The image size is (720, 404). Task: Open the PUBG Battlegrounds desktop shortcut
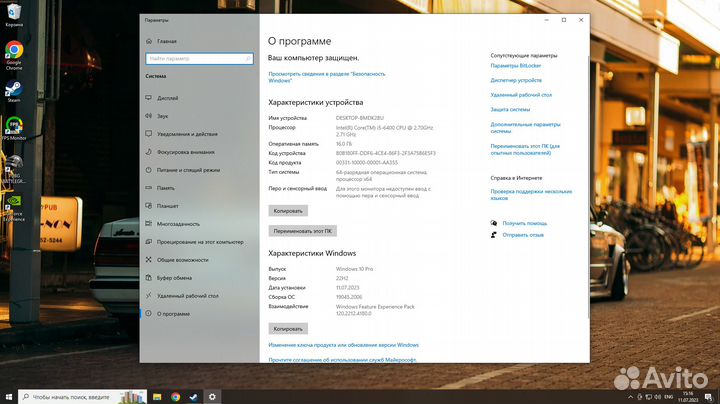click(x=14, y=169)
